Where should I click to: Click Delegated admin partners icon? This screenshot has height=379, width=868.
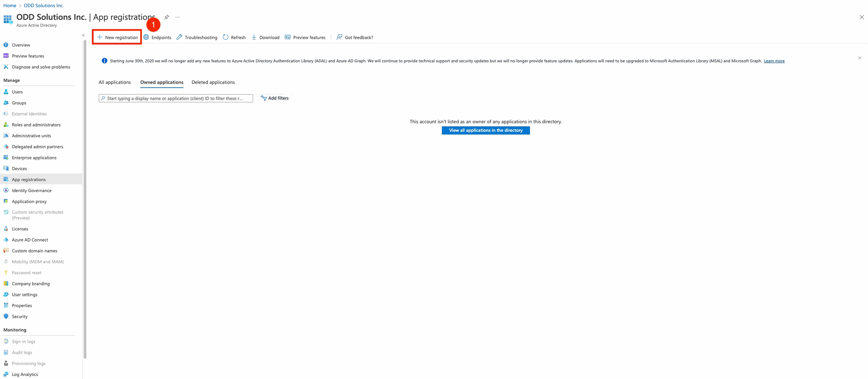6,146
